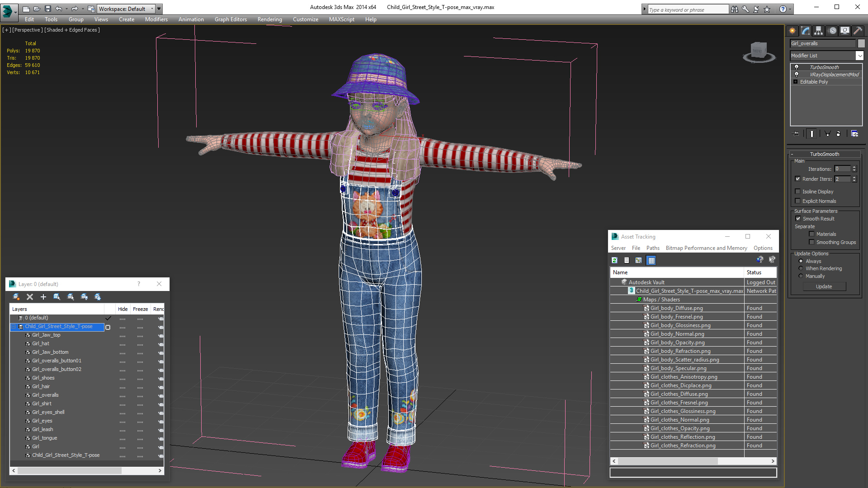Click the object color swatch beside Girl_overalls
The image size is (868, 488).
coord(861,43)
